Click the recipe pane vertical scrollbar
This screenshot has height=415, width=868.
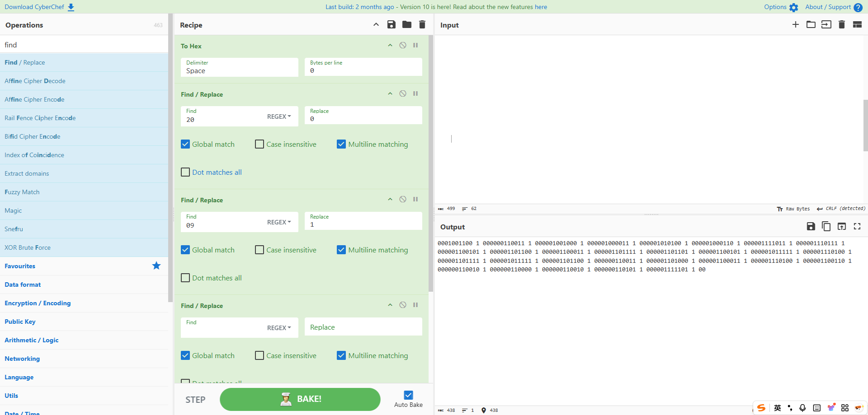[431, 163]
